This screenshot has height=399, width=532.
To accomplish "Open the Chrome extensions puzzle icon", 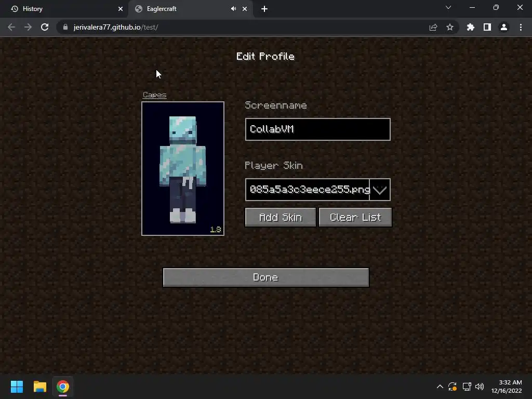I will click(471, 27).
